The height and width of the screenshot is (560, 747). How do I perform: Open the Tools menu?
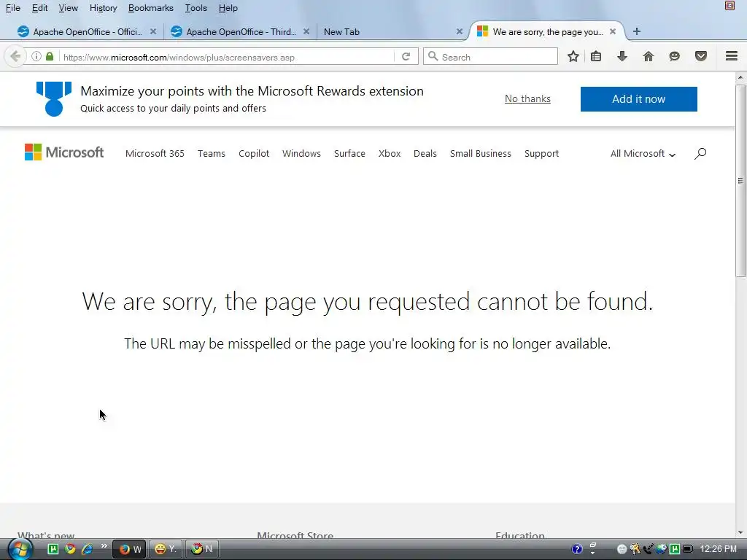(196, 8)
